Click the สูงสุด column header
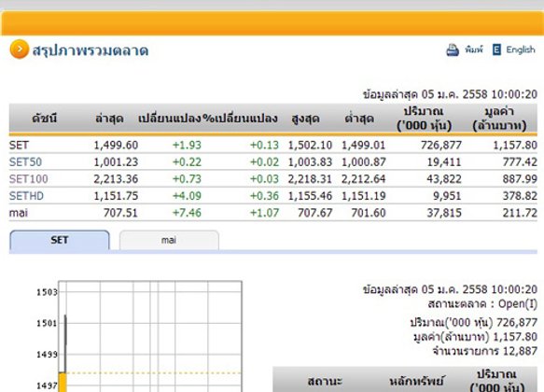Screen dimensions: 544x392 (x=305, y=119)
